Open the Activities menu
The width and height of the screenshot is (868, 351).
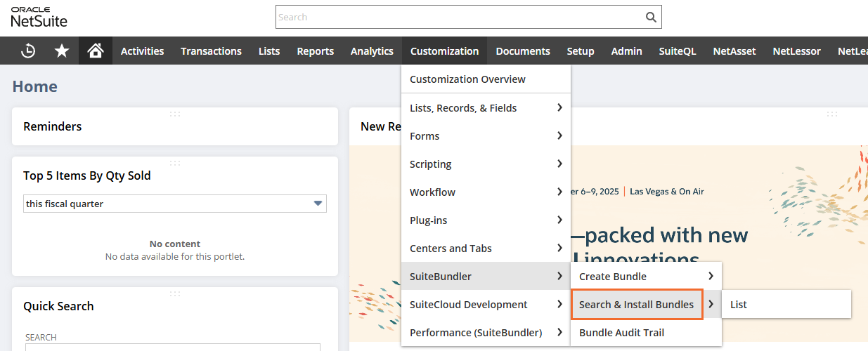tap(142, 51)
